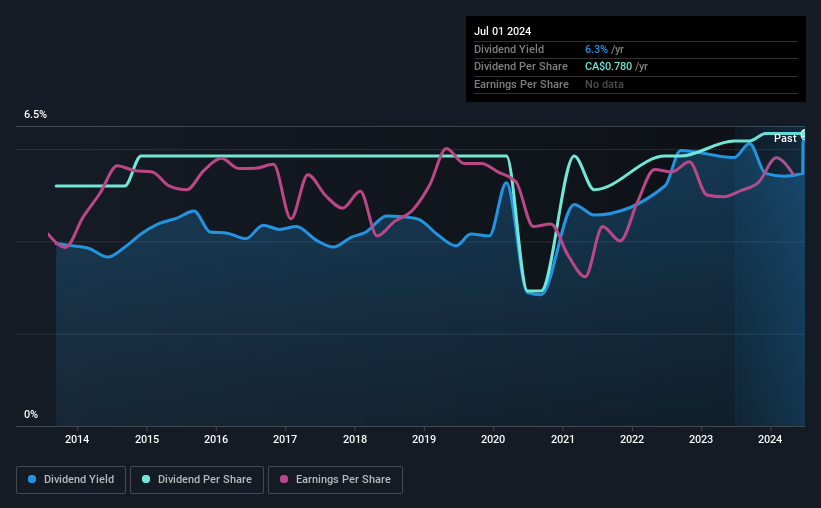Select the 2022 year marker

tap(632, 439)
